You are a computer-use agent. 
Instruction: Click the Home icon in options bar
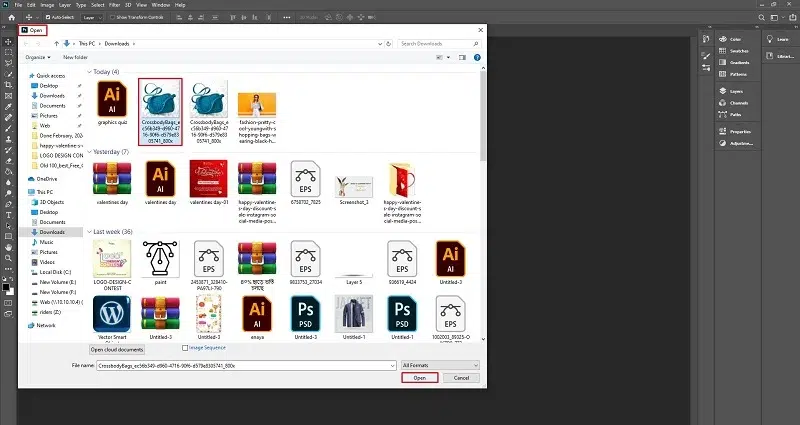point(11,17)
